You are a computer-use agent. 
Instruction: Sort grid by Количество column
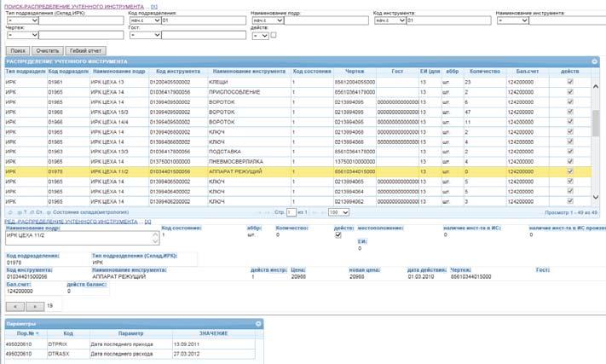[485, 72]
